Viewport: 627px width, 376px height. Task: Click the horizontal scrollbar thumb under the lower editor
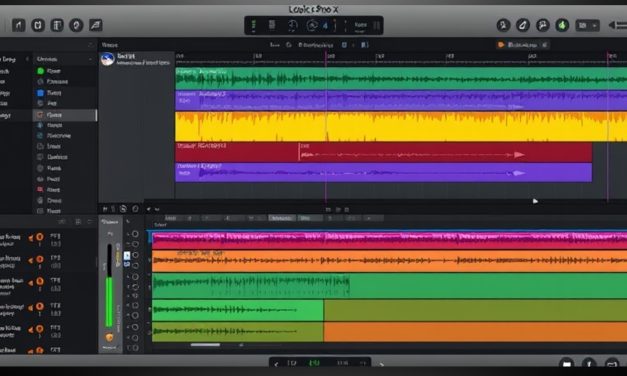(205, 345)
